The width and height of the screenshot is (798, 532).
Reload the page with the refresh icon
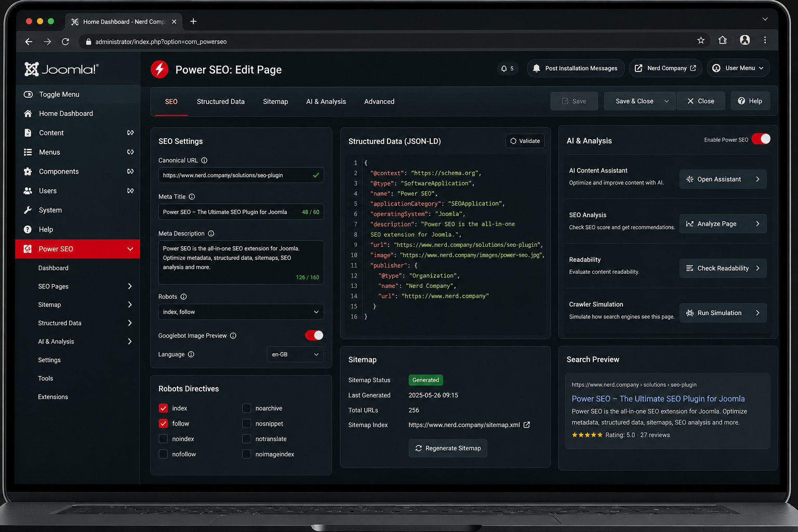(x=65, y=42)
